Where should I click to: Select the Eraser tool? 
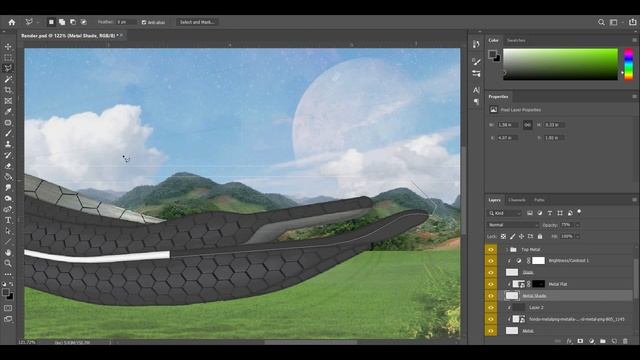8,166
